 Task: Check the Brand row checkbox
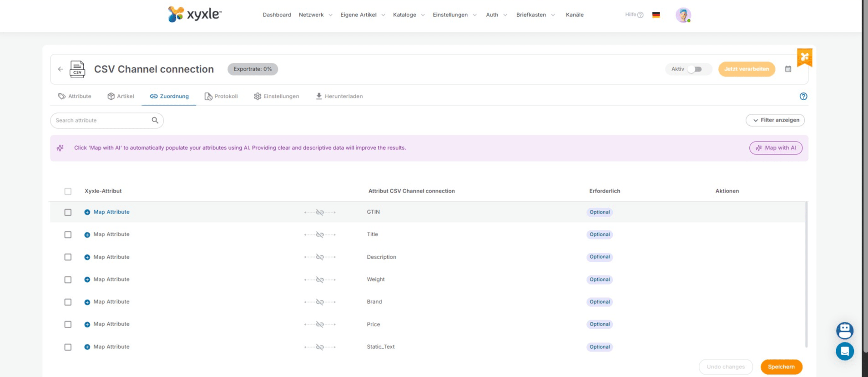[68, 302]
